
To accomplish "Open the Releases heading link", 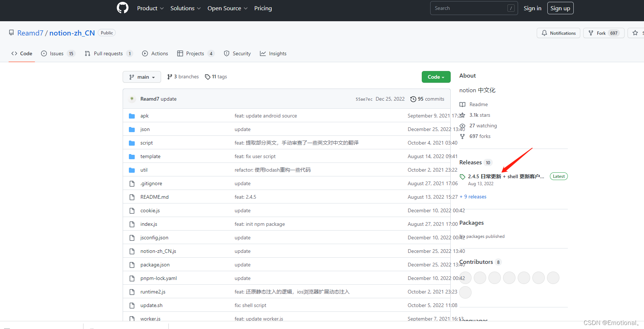I will [470, 162].
